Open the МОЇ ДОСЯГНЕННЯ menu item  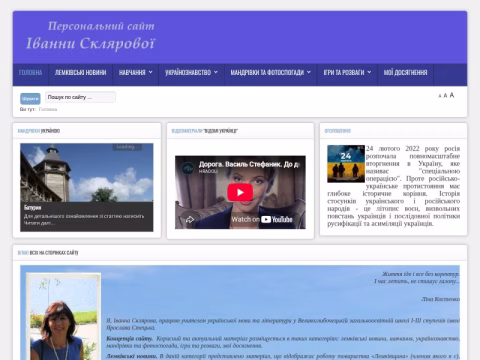405,72
